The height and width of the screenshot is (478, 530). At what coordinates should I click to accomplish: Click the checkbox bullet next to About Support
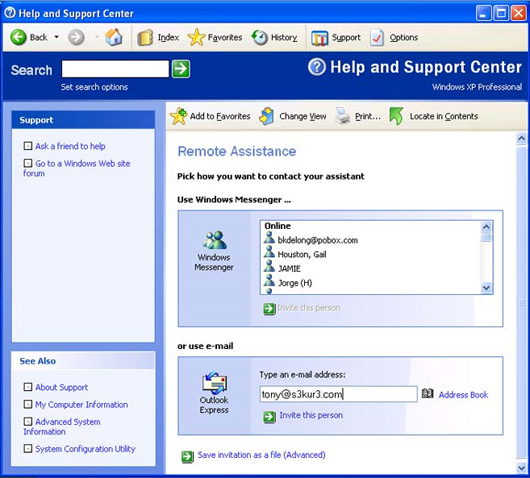[x=28, y=387]
